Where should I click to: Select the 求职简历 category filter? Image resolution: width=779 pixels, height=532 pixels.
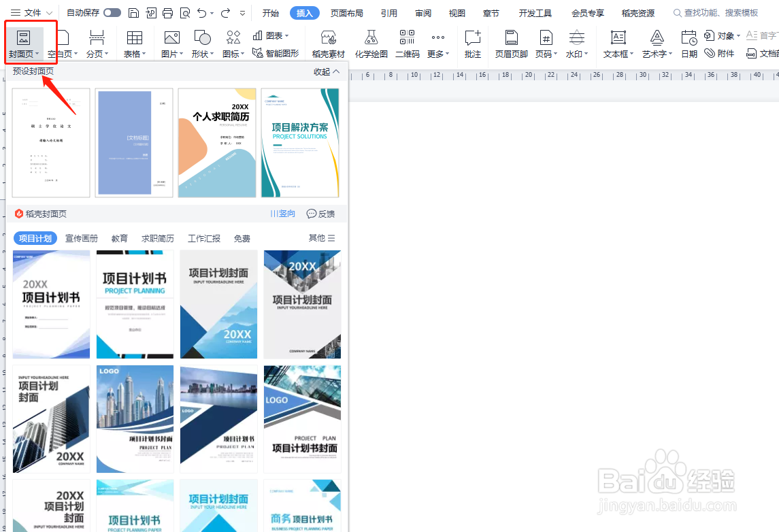(x=157, y=238)
